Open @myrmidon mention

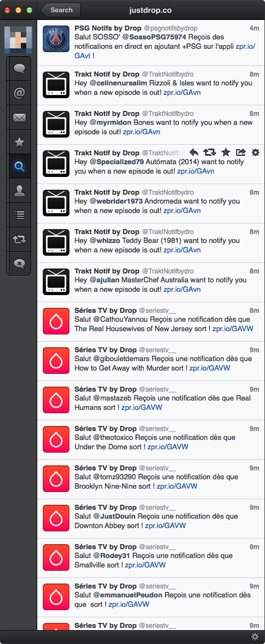click(x=111, y=123)
